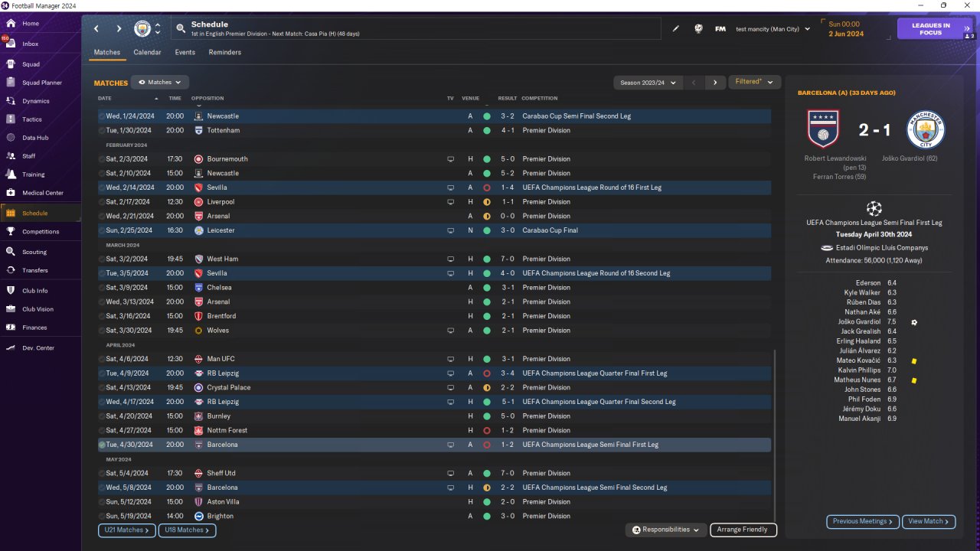Expand the Leagues In Focus chevron

(x=967, y=29)
